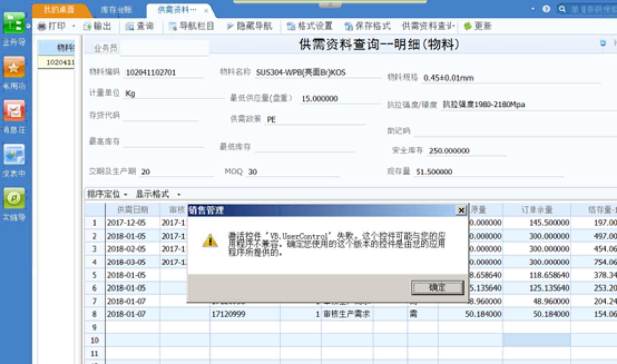Close the 供需资料 tab
Screen dimensions: 617x364
coord(206,11)
